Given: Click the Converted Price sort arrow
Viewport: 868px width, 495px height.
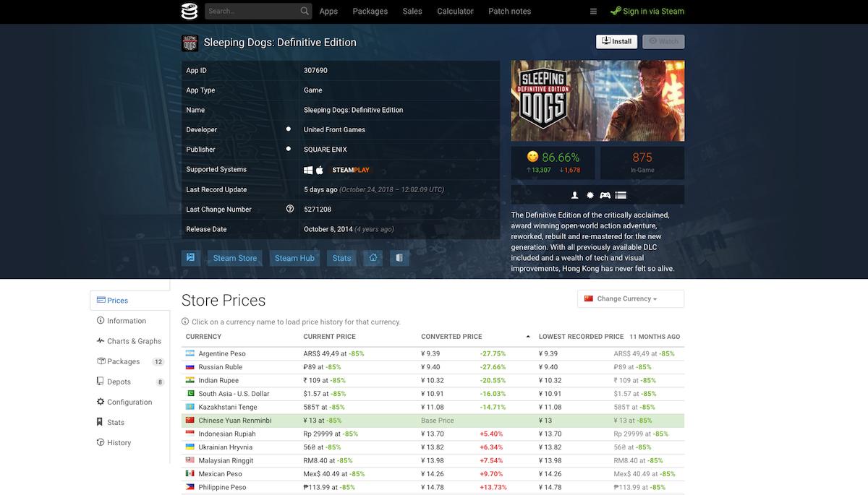Looking at the screenshot, I should coord(529,336).
